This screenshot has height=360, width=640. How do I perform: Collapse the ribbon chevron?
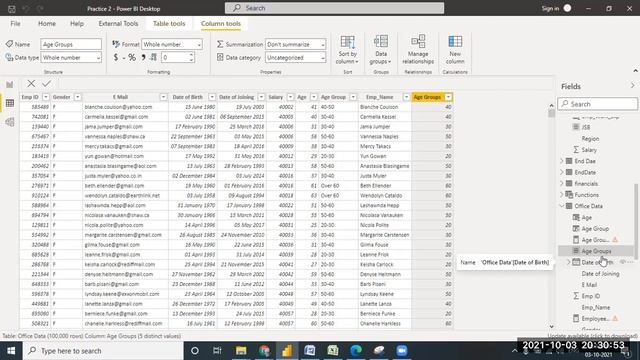(635, 71)
